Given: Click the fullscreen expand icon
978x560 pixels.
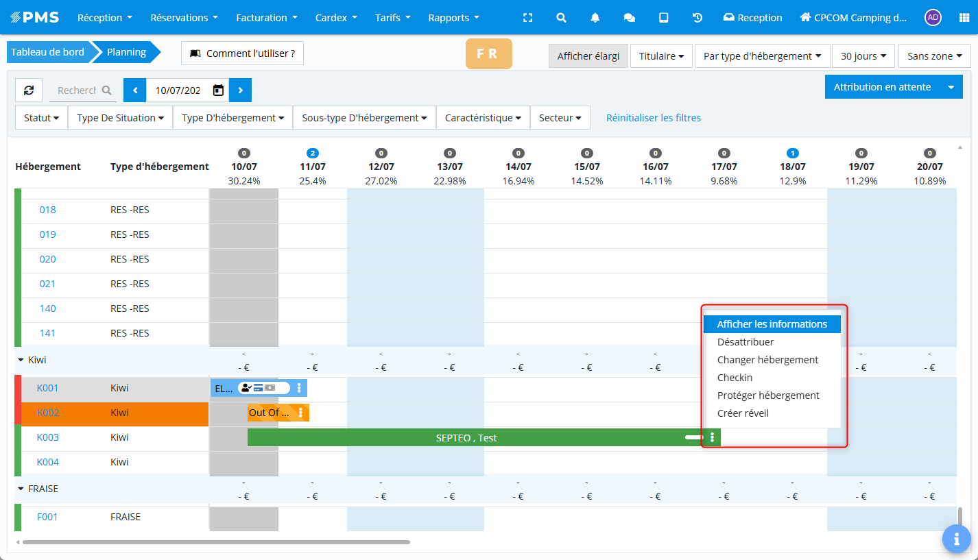Looking at the screenshot, I should (527, 18).
